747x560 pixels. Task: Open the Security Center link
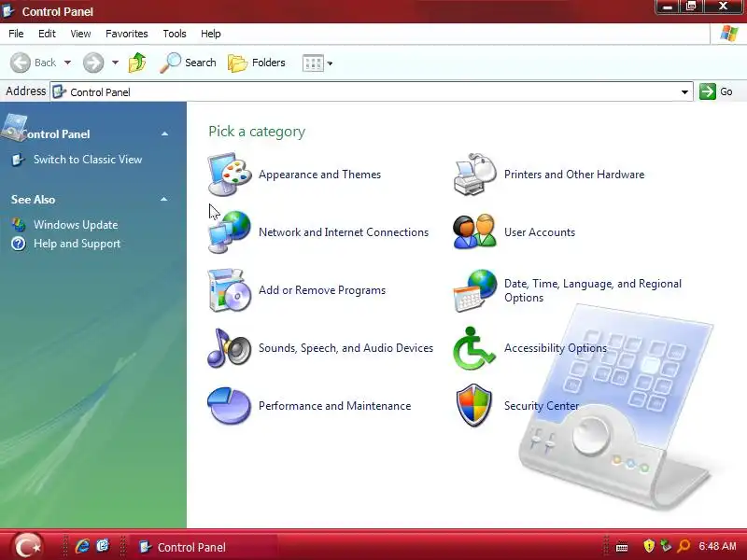(x=542, y=406)
